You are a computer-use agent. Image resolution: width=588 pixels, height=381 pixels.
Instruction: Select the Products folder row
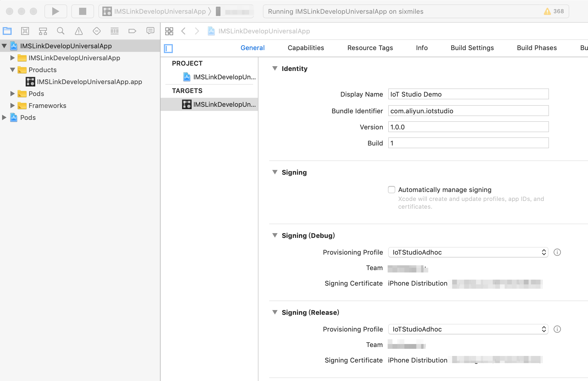point(80,70)
